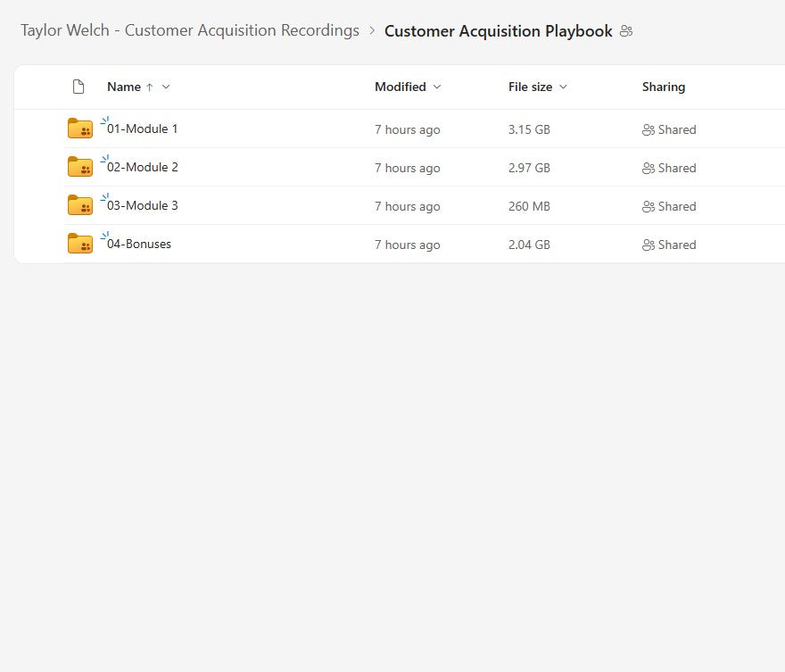Click the 04-Bonuses folder name text
The height and width of the screenshot is (672, 785).
[141, 244]
